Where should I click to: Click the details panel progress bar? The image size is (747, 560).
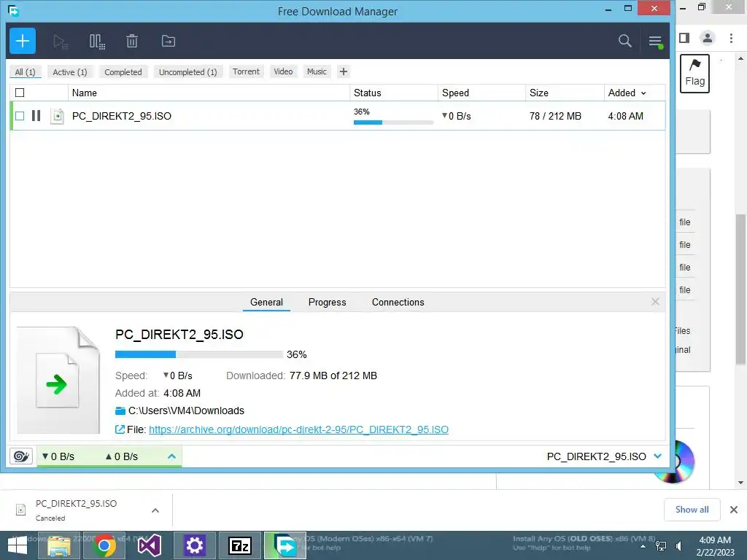pyautogui.click(x=198, y=354)
